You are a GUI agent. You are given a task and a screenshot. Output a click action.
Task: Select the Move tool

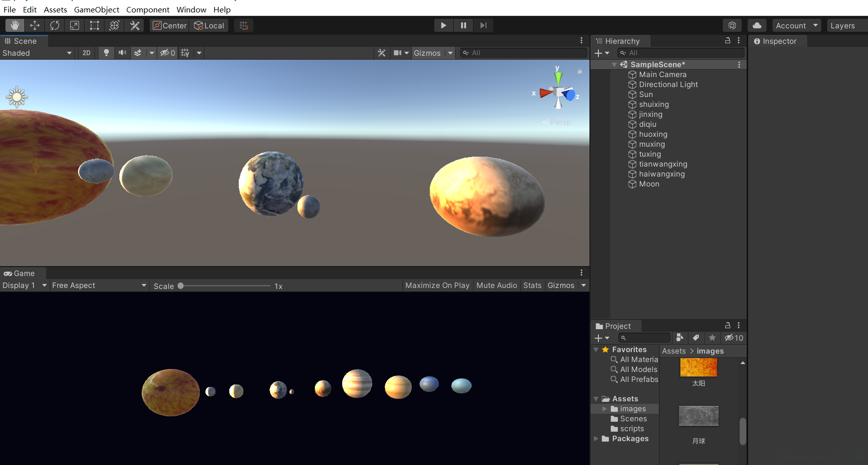point(35,25)
